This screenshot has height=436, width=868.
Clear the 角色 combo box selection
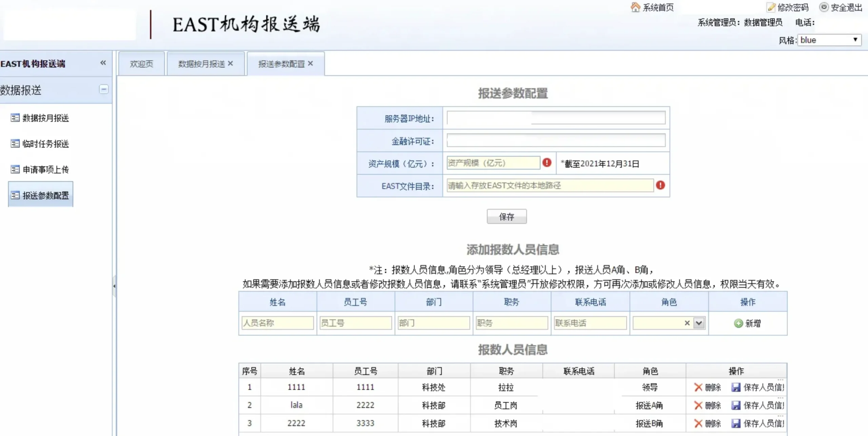point(687,323)
